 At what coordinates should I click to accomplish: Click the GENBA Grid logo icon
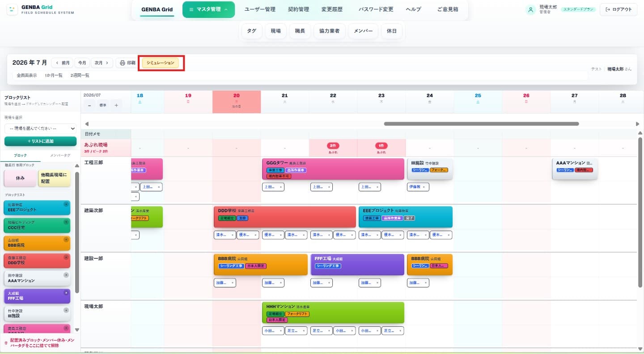13,10
